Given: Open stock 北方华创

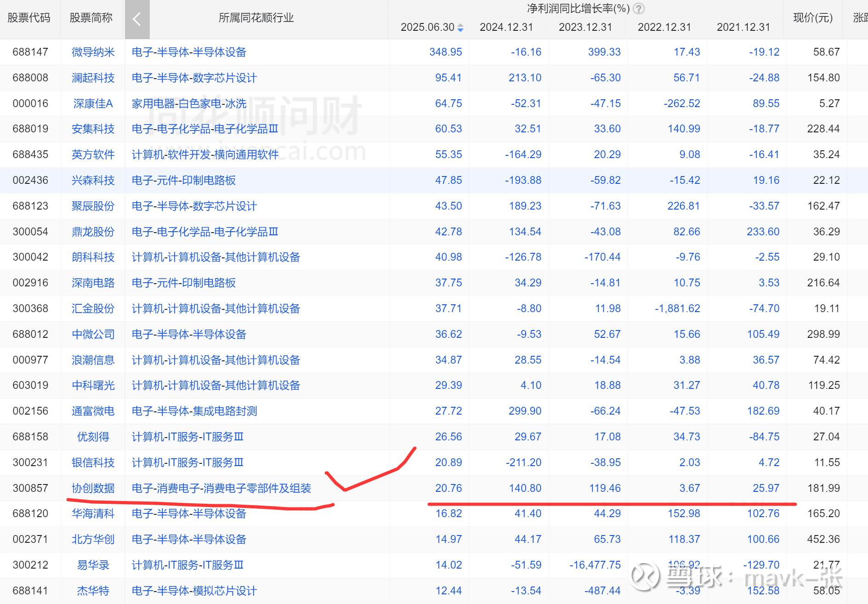Looking at the screenshot, I should [93, 539].
